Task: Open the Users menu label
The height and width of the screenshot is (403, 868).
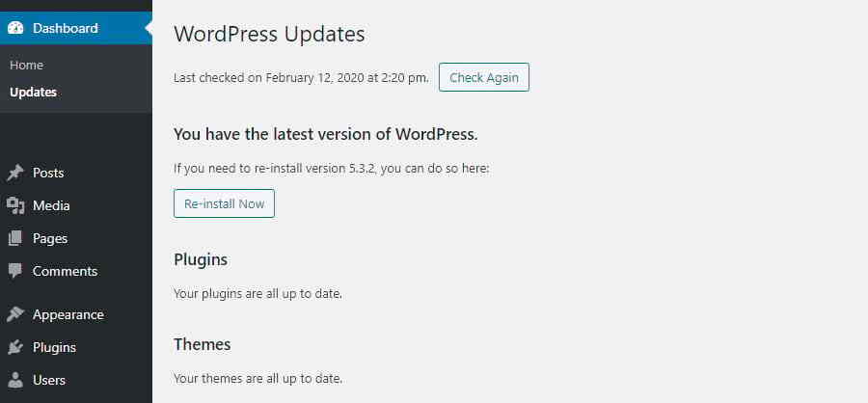Action: [49, 380]
